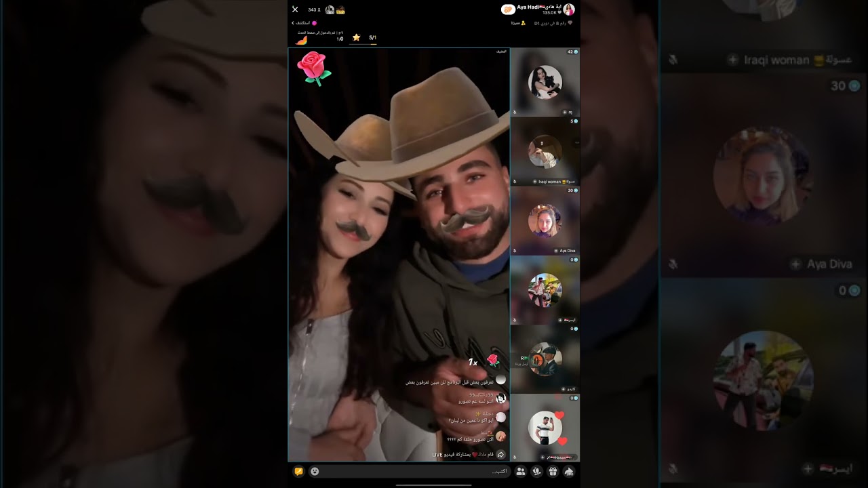This screenshot has width=868, height=488.
Task: Tap mic icon in Aya Diva tile
Action: click(x=515, y=251)
